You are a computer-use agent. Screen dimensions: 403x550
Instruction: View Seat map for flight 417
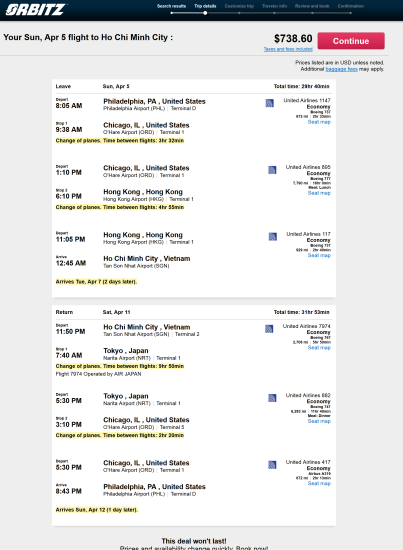(319, 483)
